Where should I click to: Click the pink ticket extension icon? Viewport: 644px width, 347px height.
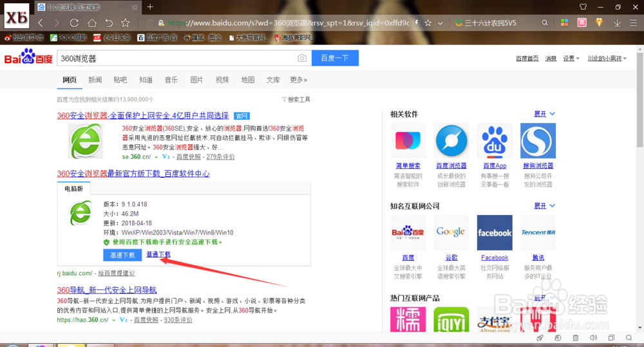(582, 23)
